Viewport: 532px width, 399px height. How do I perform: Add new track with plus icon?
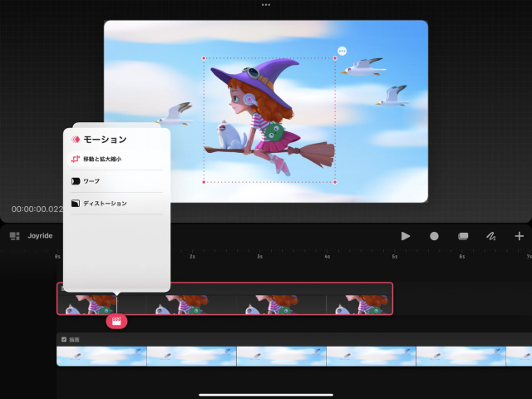pyautogui.click(x=519, y=236)
